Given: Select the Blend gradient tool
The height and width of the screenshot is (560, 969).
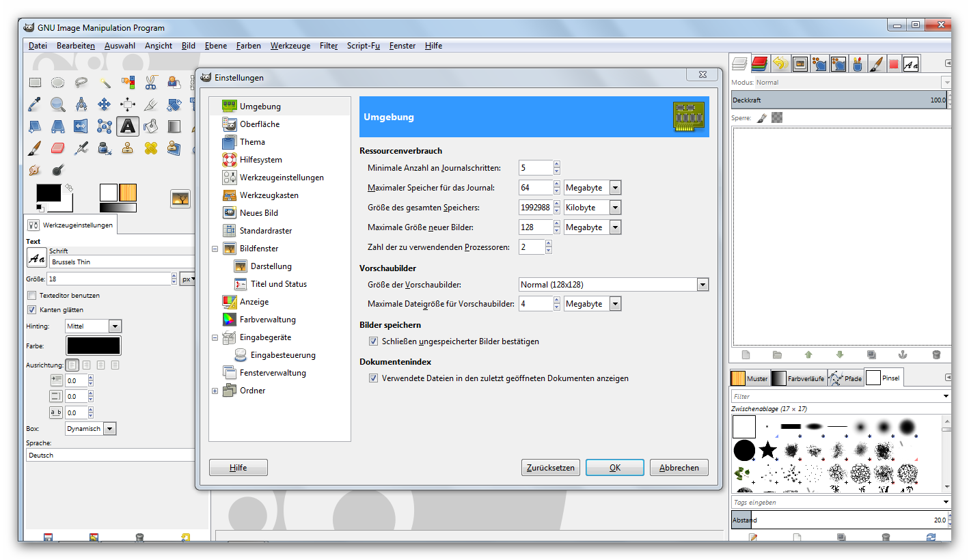Looking at the screenshot, I should 174,126.
